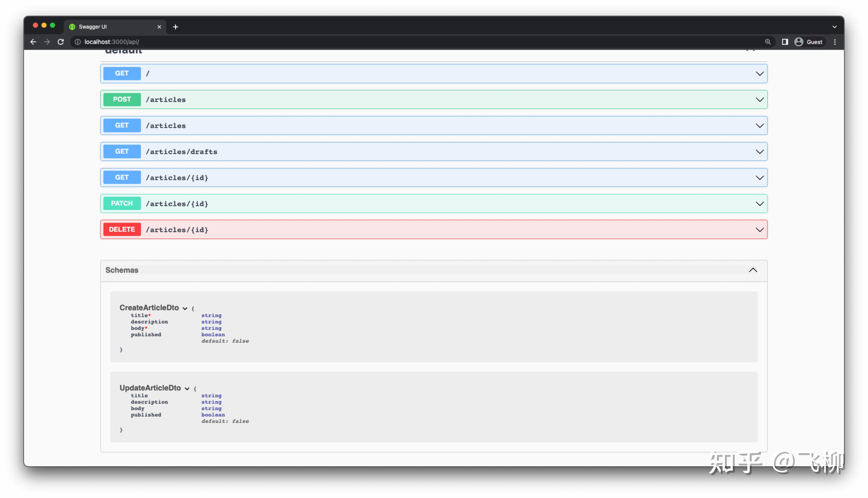Collapse the UpdateArticleDto schema

coord(187,389)
